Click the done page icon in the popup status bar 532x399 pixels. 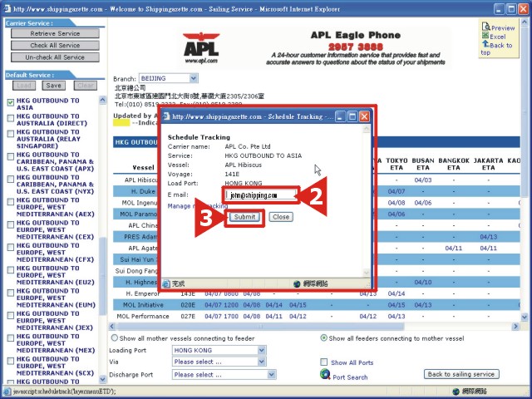[166, 283]
